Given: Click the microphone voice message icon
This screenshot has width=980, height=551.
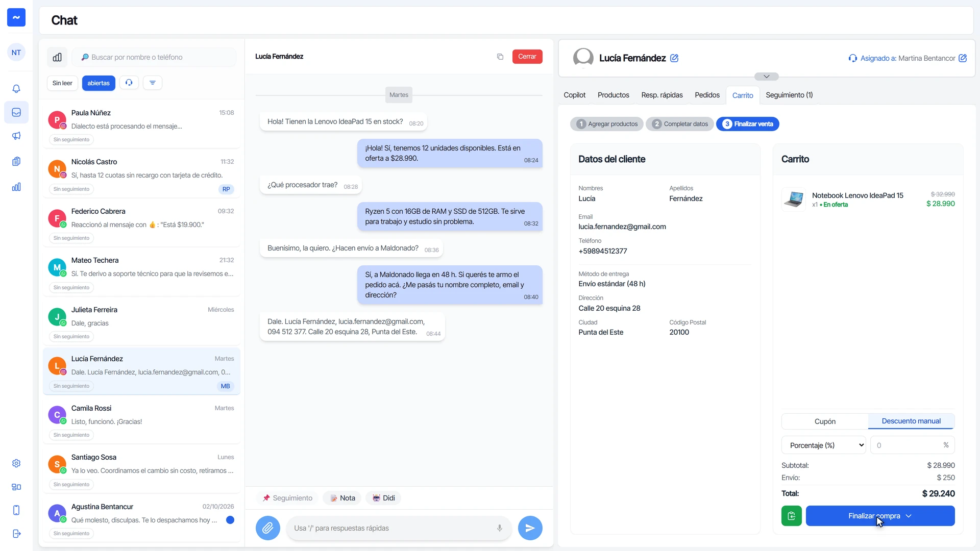Looking at the screenshot, I should click(x=500, y=528).
